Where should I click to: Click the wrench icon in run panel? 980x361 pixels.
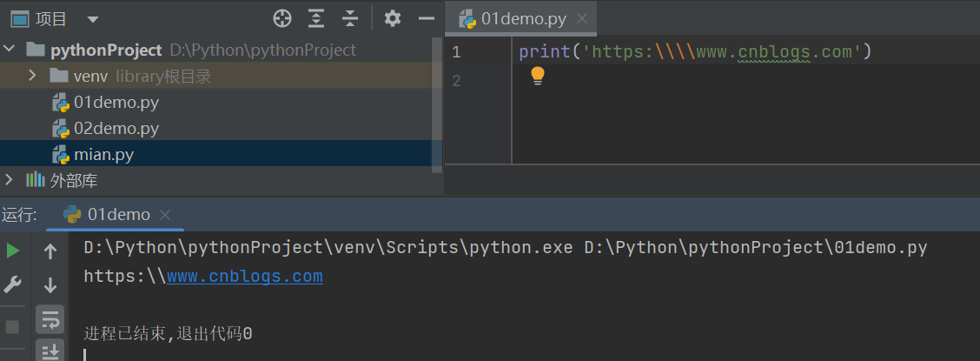12,284
